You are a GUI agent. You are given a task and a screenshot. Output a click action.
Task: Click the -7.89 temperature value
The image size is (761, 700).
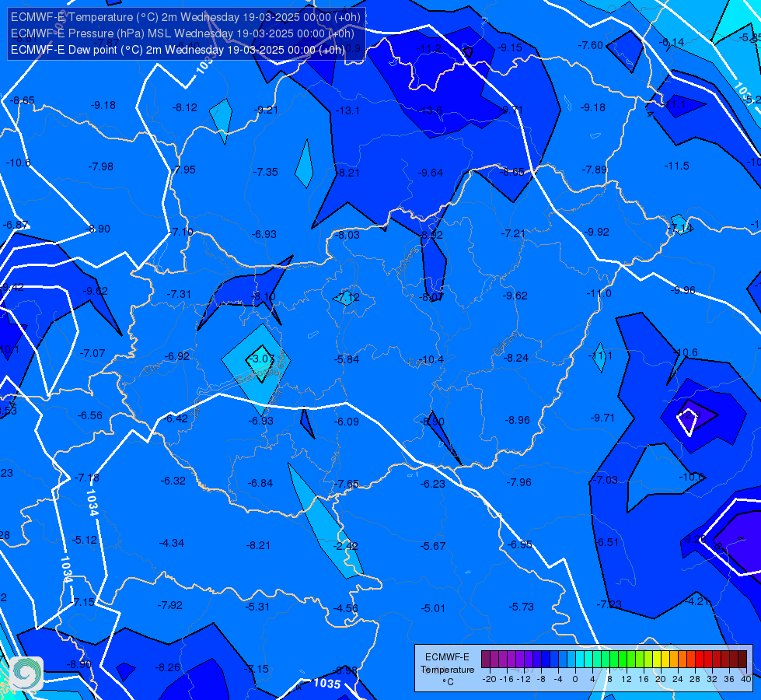[x=594, y=170]
